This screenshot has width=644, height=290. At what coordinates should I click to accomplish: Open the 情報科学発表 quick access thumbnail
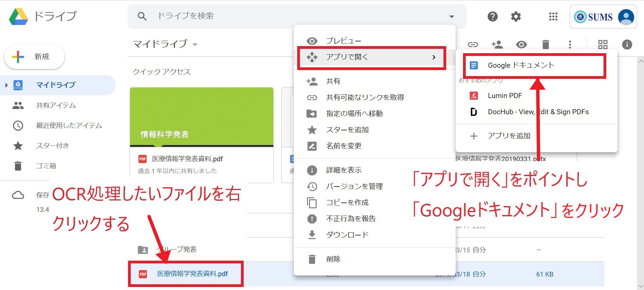click(202, 117)
